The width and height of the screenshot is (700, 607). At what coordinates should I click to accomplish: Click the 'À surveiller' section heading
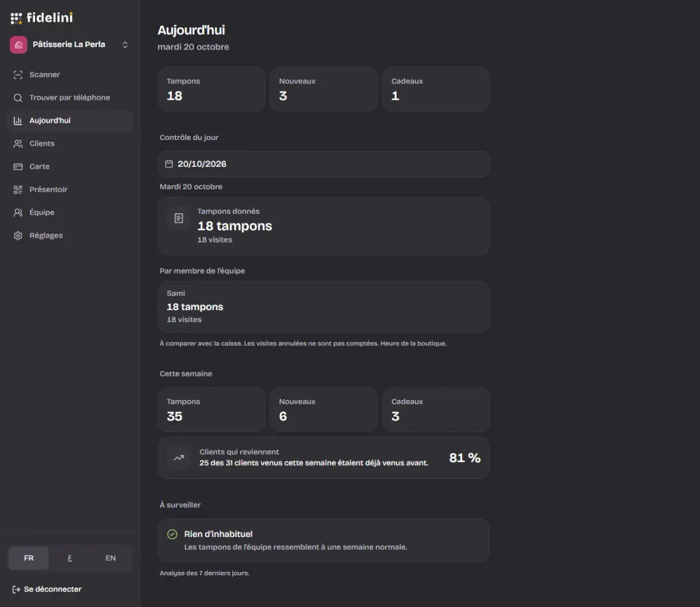click(x=180, y=505)
